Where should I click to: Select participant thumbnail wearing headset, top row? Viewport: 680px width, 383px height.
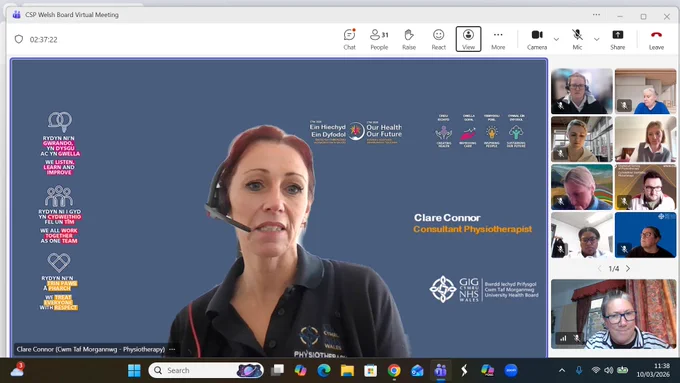[582, 91]
